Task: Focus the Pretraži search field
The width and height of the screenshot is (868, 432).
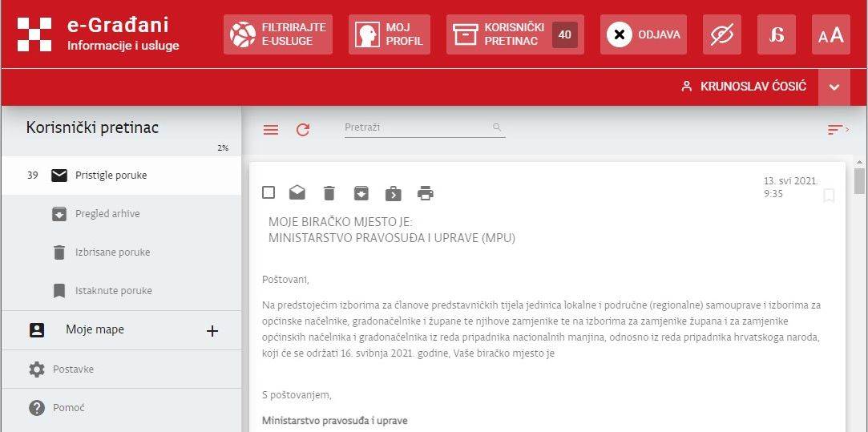Action: click(425, 128)
